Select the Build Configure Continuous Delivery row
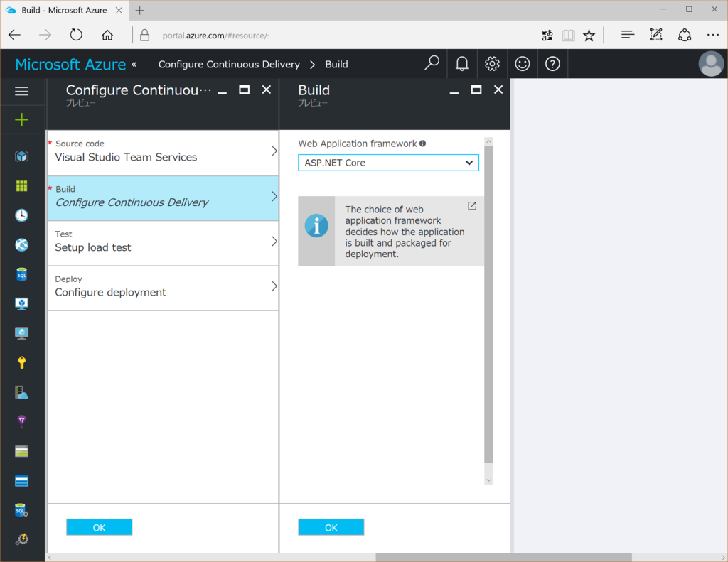The image size is (728, 562). tap(163, 198)
